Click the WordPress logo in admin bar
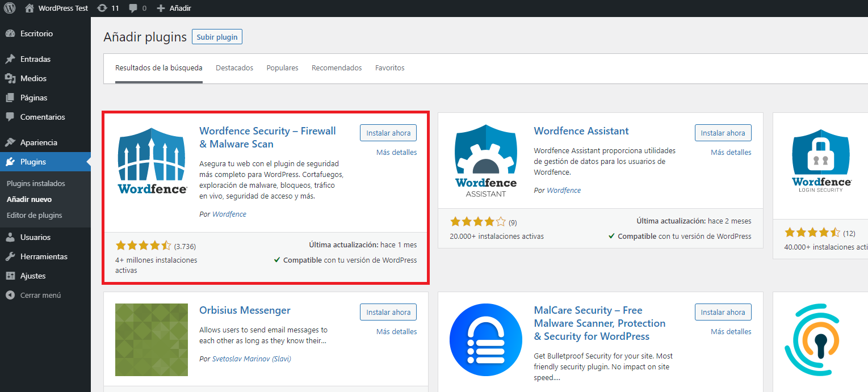 pyautogui.click(x=10, y=9)
